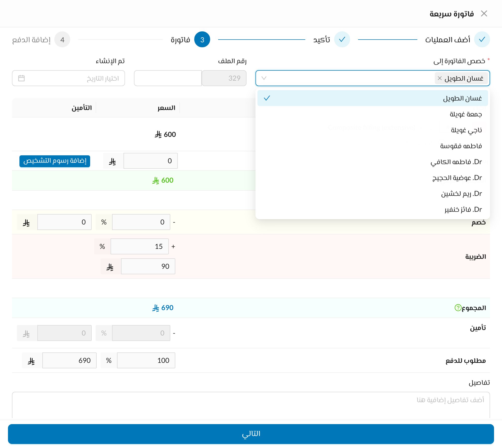Select Dr. فاطمه الكافي option
Image resolution: width=502 pixels, height=448 pixels.
pyautogui.click(x=373, y=162)
